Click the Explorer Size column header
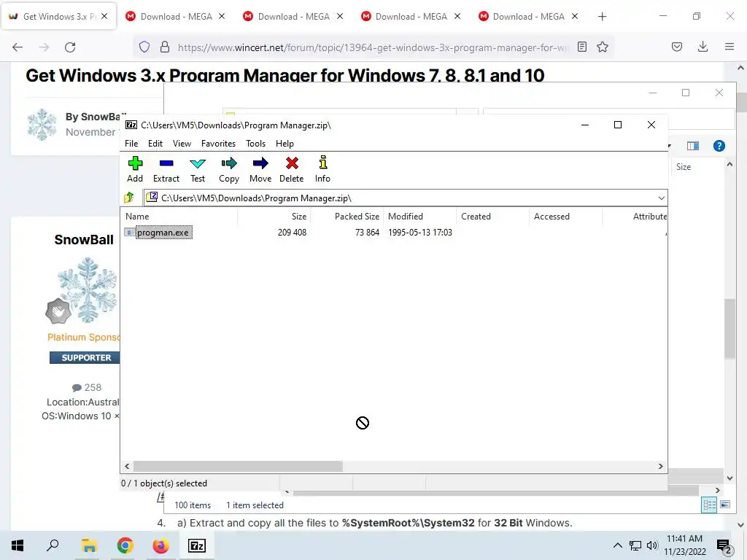The height and width of the screenshot is (560, 747). click(683, 167)
